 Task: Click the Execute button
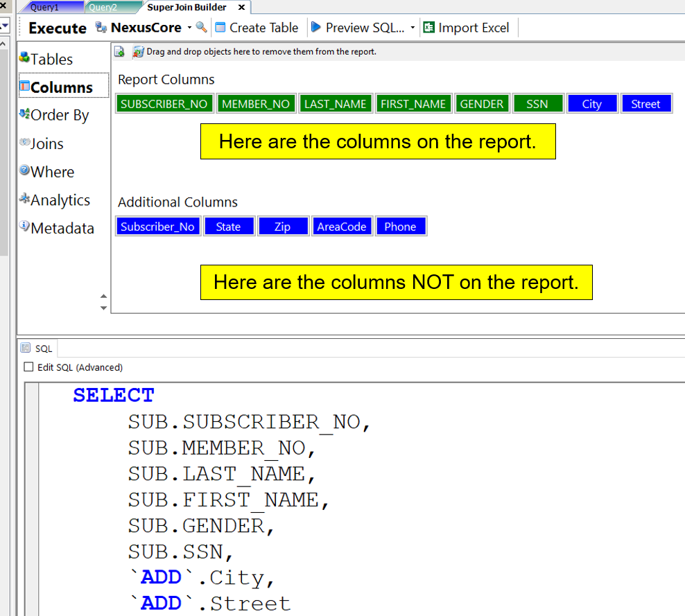(x=57, y=28)
